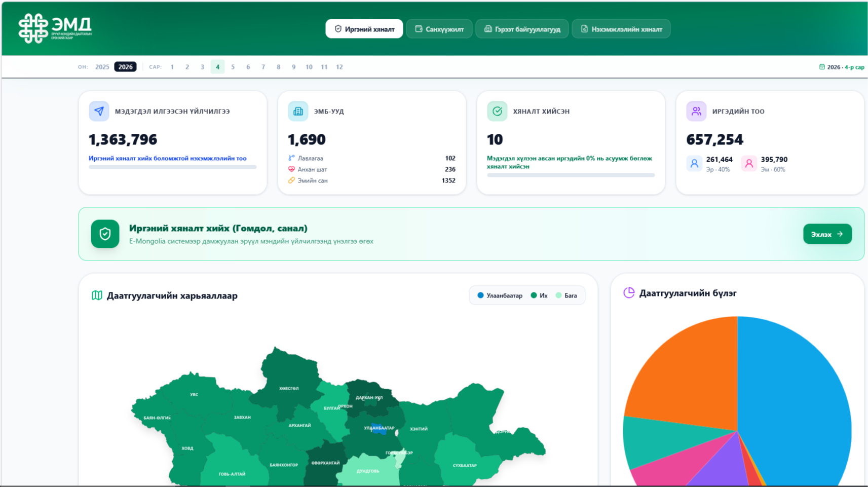Select Баянхонгор province on the map
Screen dimensions: 868x487
tap(284, 465)
